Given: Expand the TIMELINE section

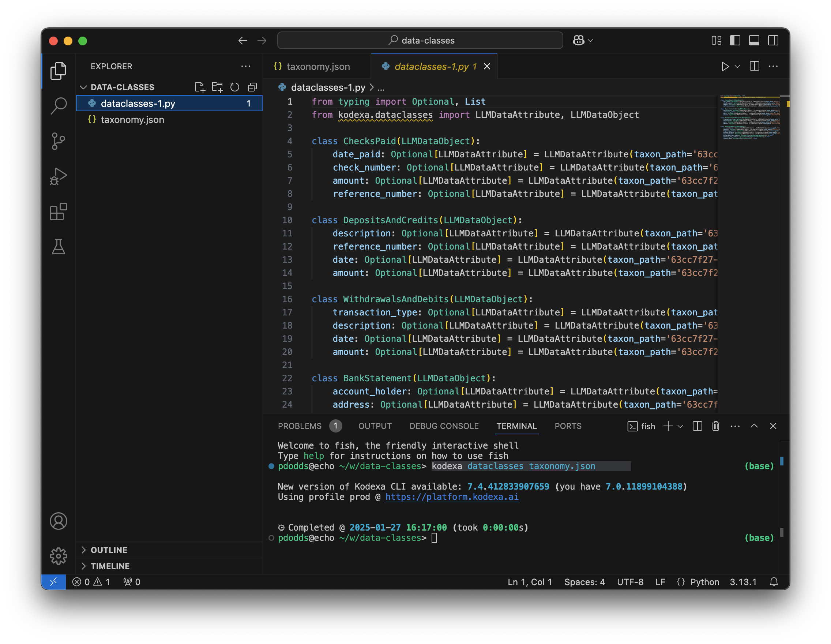Looking at the screenshot, I should [110, 566].
